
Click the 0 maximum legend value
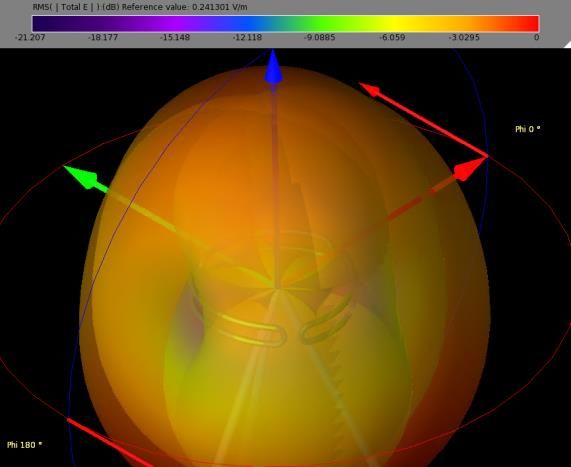click(x=536, y=37)
